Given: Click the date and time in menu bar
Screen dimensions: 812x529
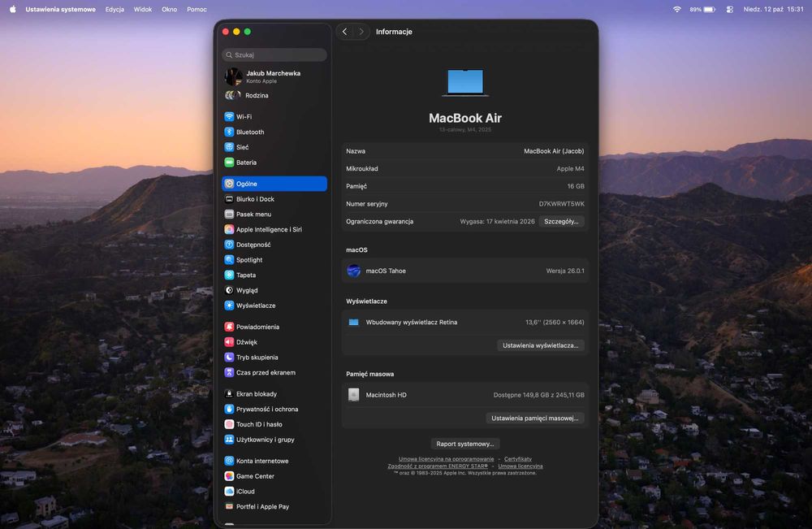Looking at the screenshot, I should (773, 9).
